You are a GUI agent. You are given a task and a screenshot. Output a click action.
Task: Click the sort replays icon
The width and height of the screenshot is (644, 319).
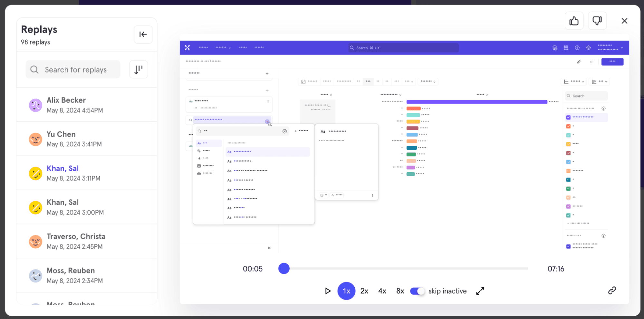(139, 69)
